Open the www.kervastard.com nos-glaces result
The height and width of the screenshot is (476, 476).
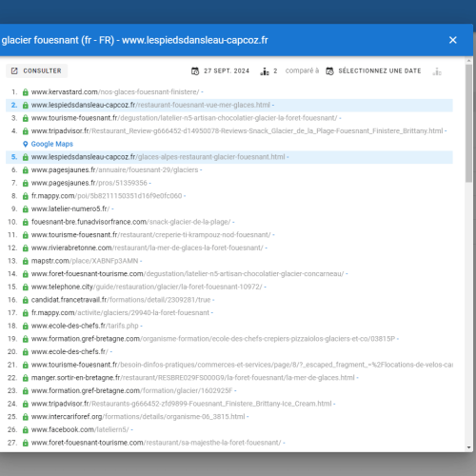[x=115, y=92]
